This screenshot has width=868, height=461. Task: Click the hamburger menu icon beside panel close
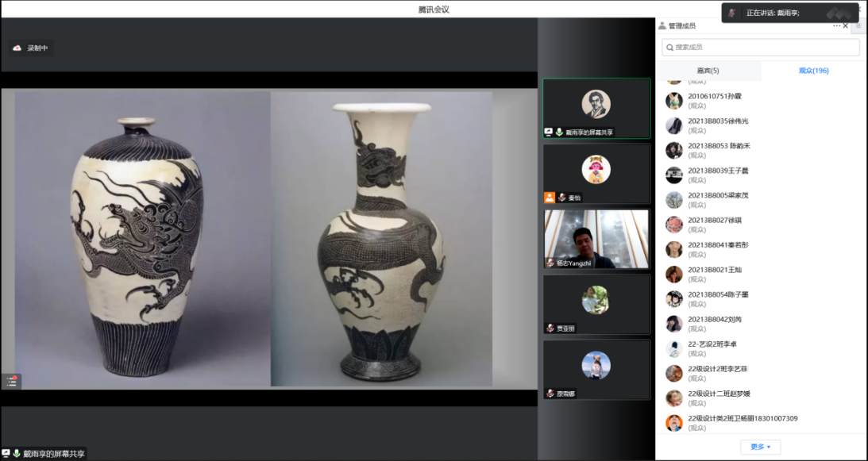(858, 26)
